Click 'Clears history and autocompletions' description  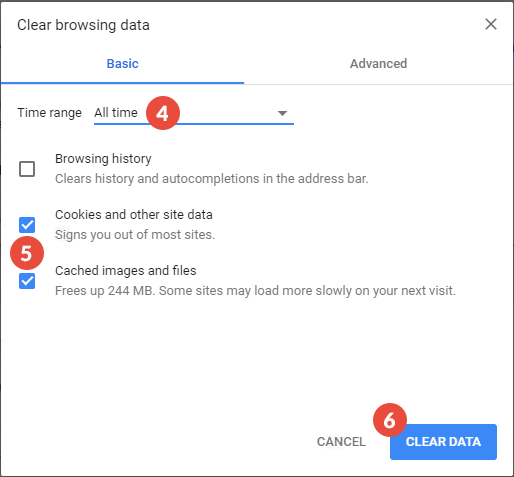[x=212, y=179]
